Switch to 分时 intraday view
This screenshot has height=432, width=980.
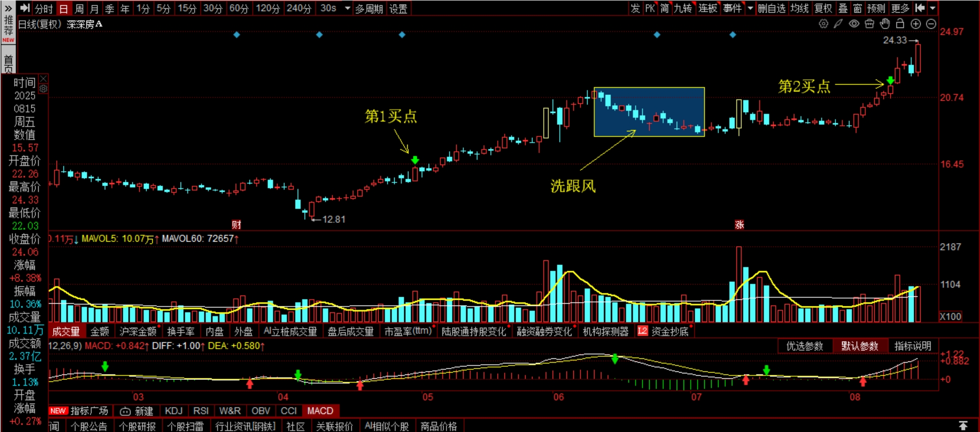43,8
